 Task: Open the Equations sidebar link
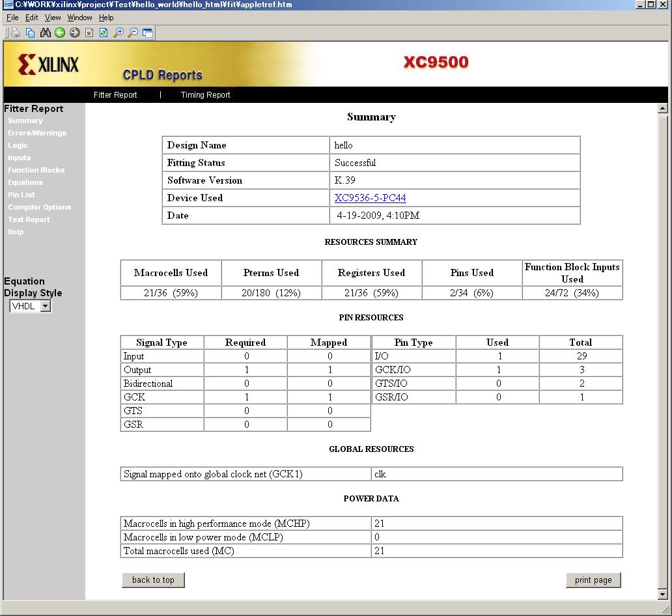25,182
